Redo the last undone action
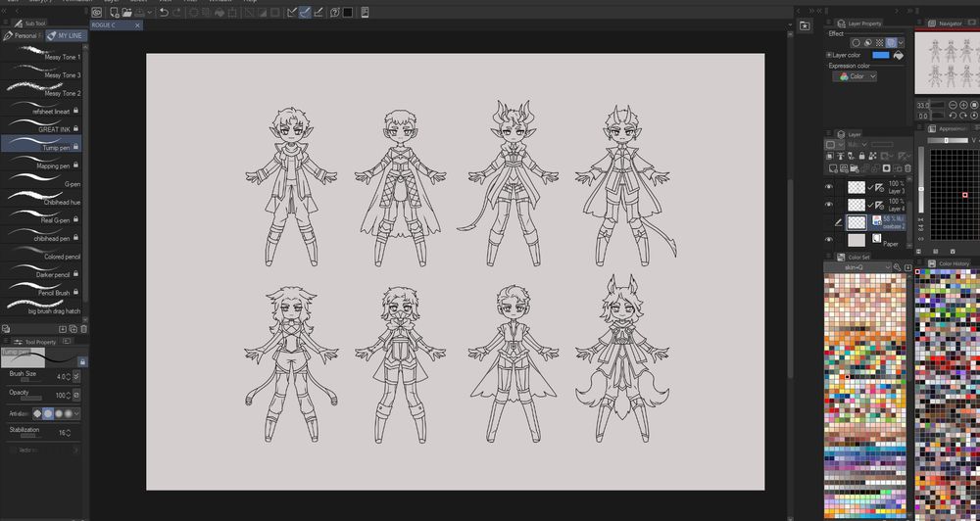The height and width of the screenshot is (521, 980). click(176, 13)
